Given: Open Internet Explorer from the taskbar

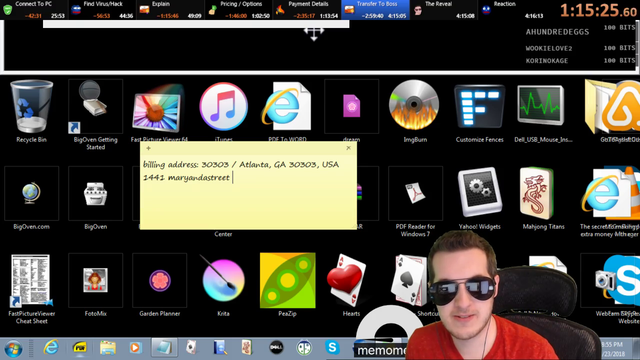Looking at the screenshot, I should point(51,348).
